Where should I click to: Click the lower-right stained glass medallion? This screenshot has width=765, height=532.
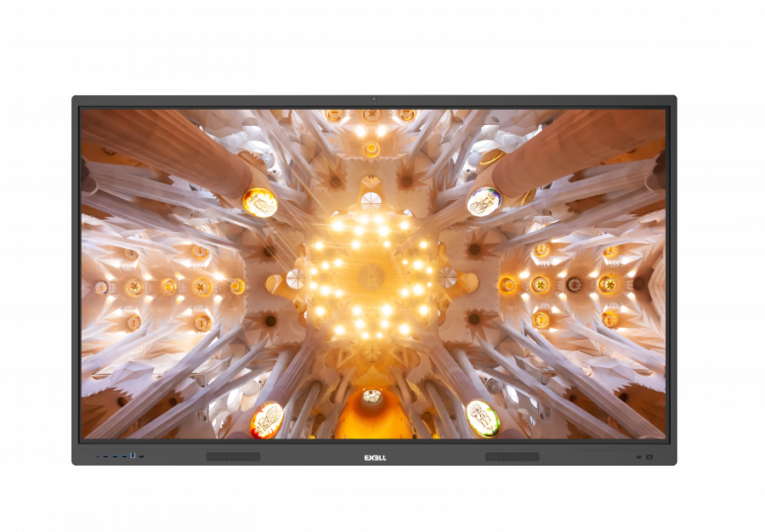pyautogui.click(x=482, y=417)
